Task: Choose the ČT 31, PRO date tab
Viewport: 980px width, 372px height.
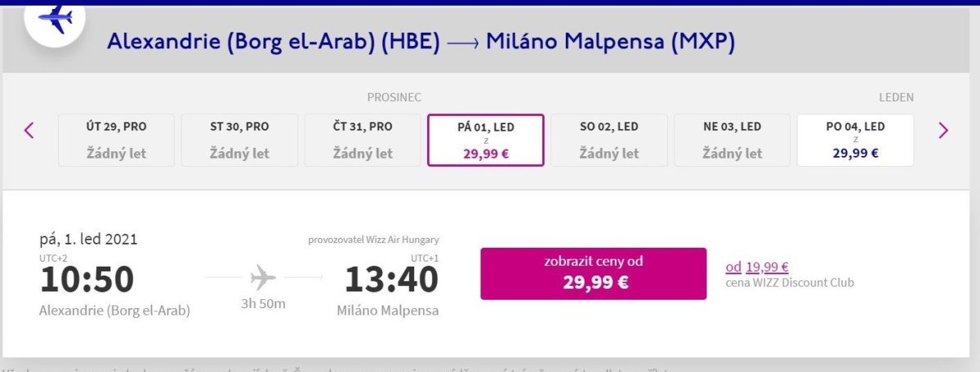Action: pyautogui.click(x=363, y=140)
